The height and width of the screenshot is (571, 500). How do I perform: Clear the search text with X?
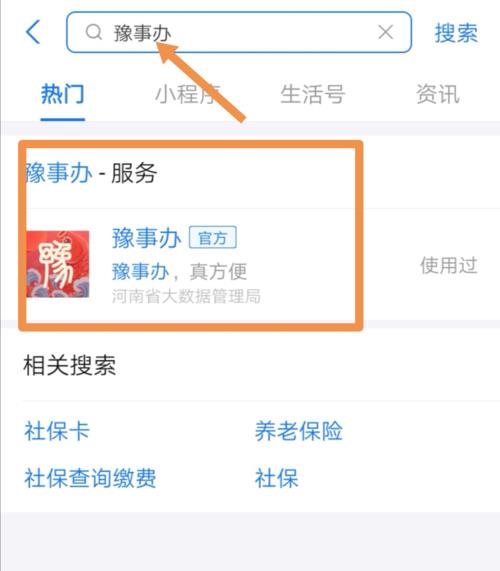[386, 32]
